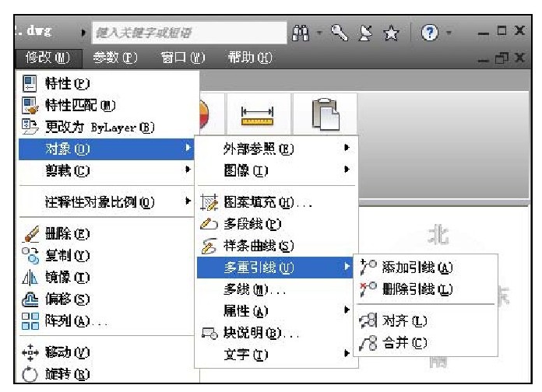Click the 更改为 ByLayer icon
Image resolution: width=542 pixels, height=392 pixels.
point(30,127)
